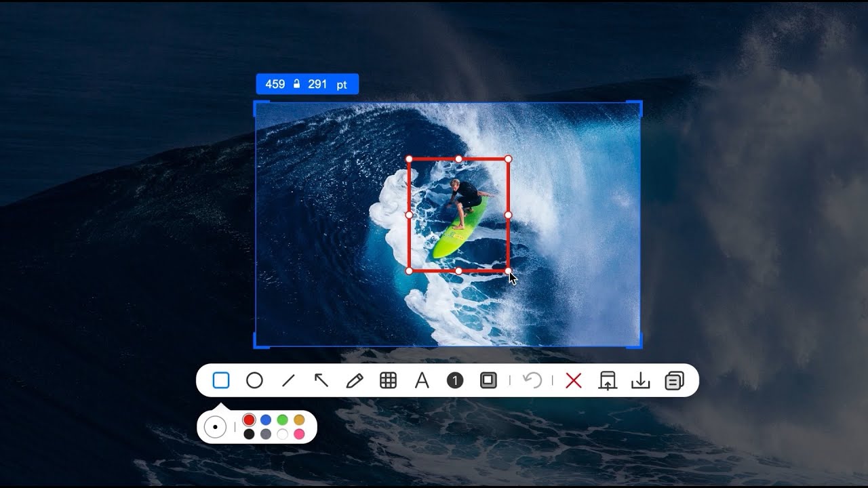Click the selection's top-left blue corner handle
The height and width of the screenshot is (488, 868).
256,103
